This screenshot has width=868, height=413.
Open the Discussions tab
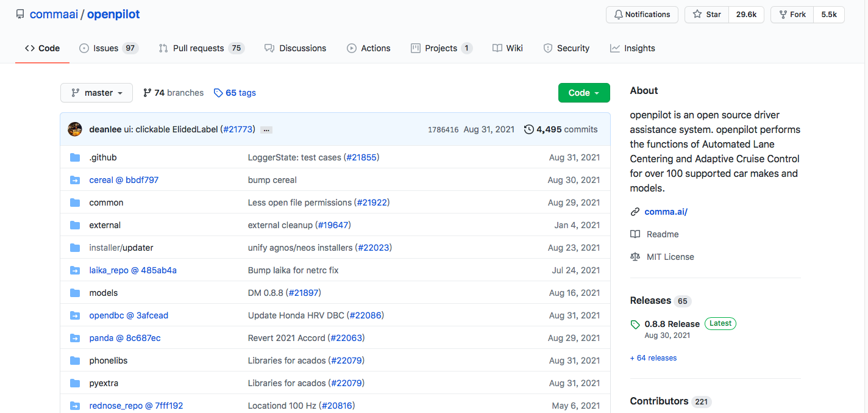pos(295,48)
